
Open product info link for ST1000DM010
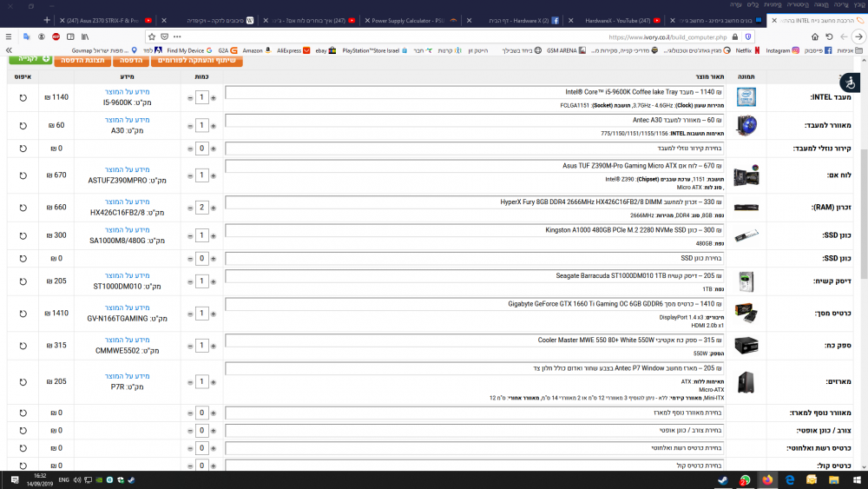click(128, 276)
